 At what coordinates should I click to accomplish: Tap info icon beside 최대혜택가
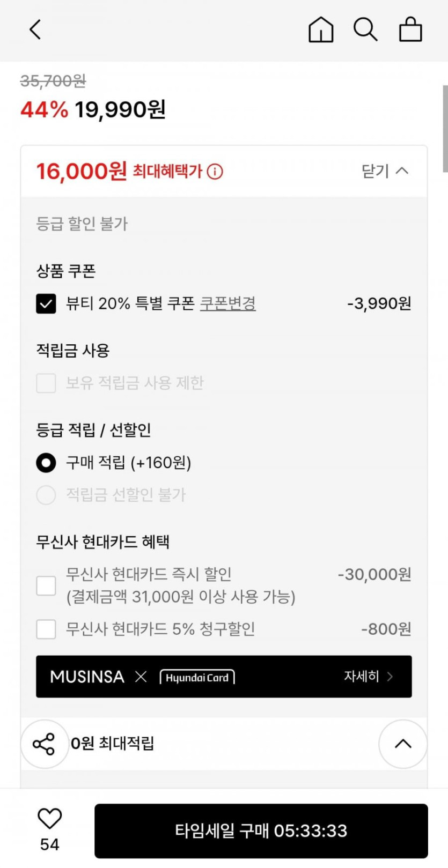click(215, 172)
